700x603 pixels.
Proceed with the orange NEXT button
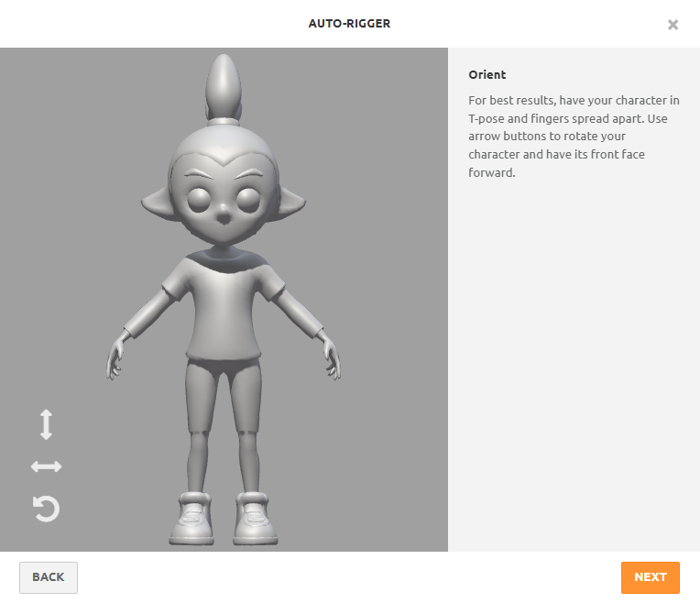point(650,577)
